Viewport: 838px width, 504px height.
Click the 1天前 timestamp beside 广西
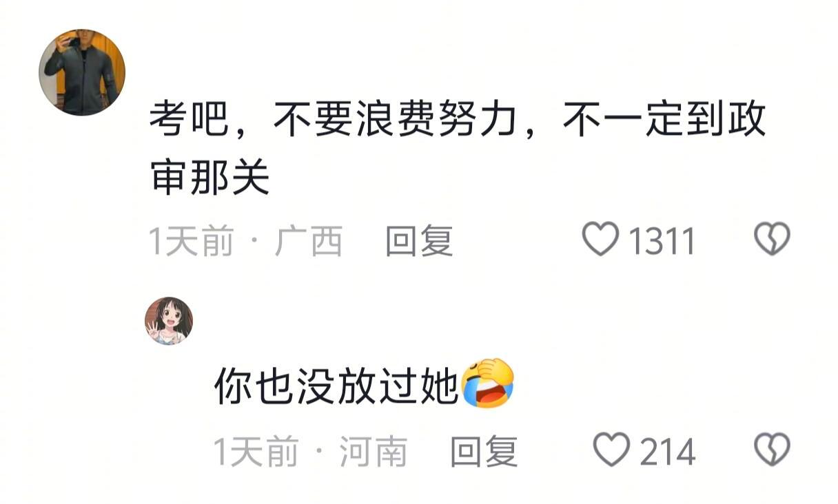(192, 242)
